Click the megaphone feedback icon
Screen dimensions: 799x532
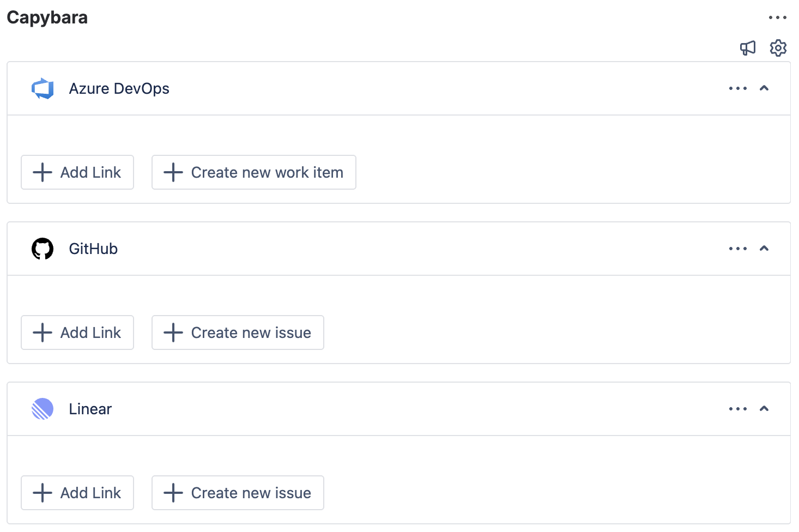coord(748,48)
